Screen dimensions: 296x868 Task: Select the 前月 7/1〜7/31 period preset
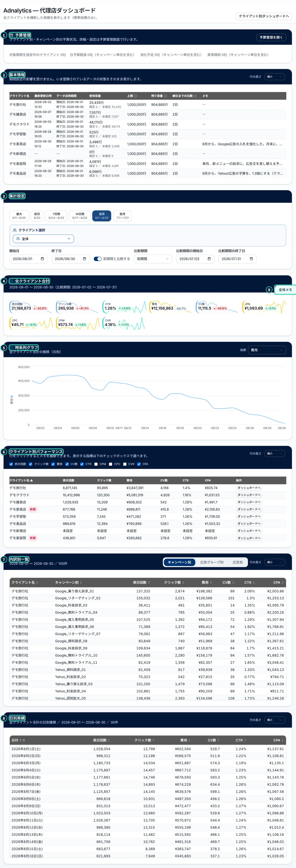[x=123, y=216]
